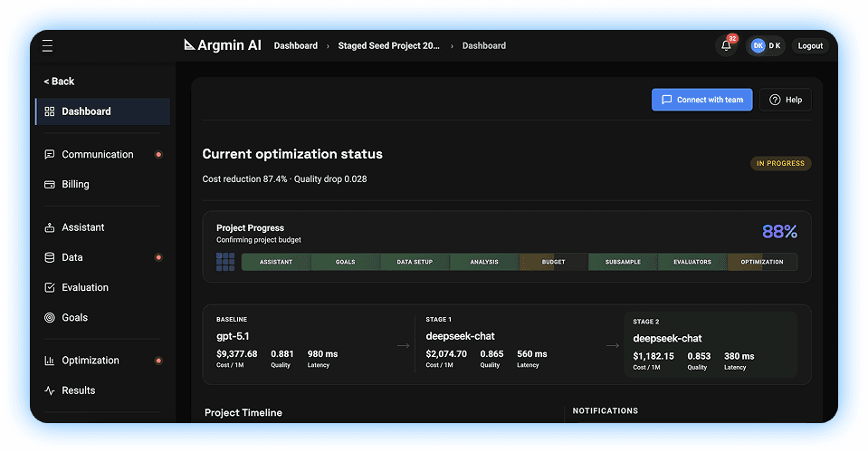Click the Assistant robot icon
The width and height of the screenshot is (868, 453).
[x=49, y=227]
